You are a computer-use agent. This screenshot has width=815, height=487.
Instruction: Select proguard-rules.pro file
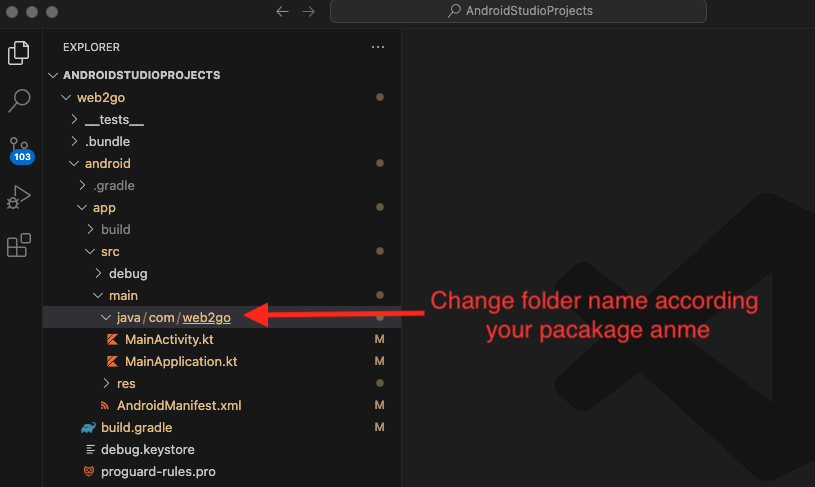157,471
